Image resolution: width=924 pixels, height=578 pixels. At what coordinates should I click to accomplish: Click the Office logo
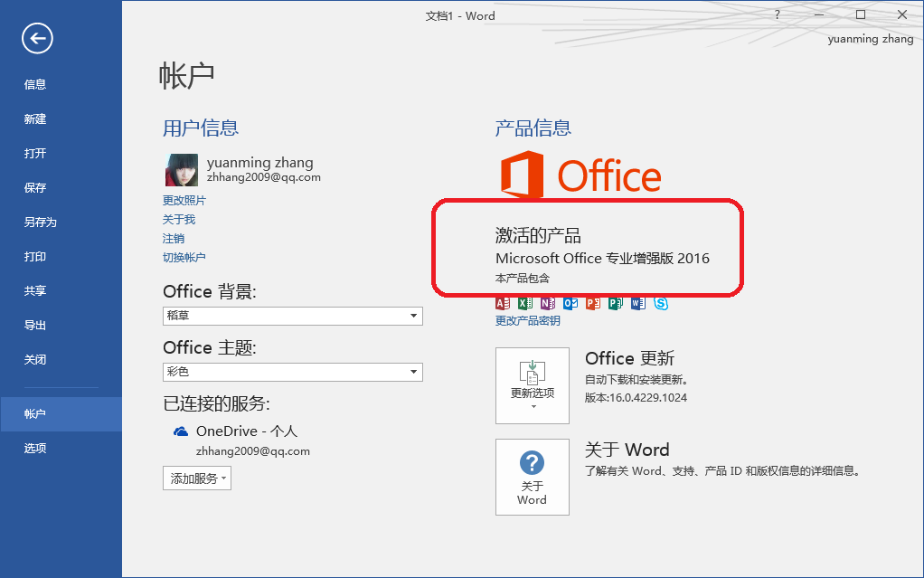(580, 174)
